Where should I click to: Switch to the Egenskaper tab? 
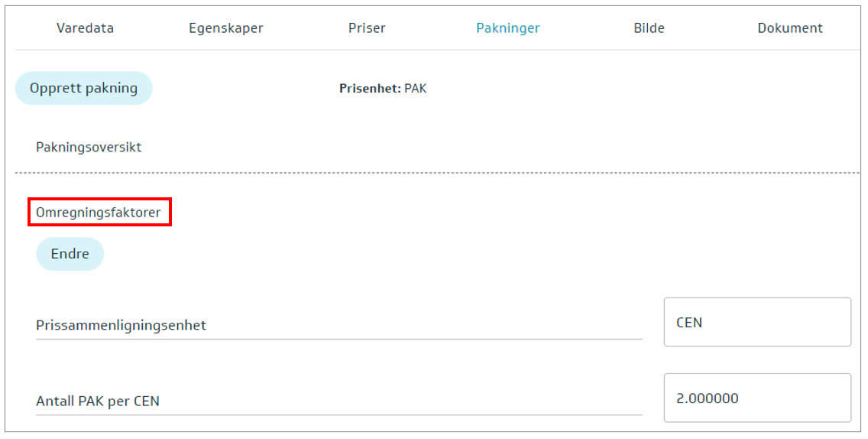pyautogui.click(x=226, y=28)
